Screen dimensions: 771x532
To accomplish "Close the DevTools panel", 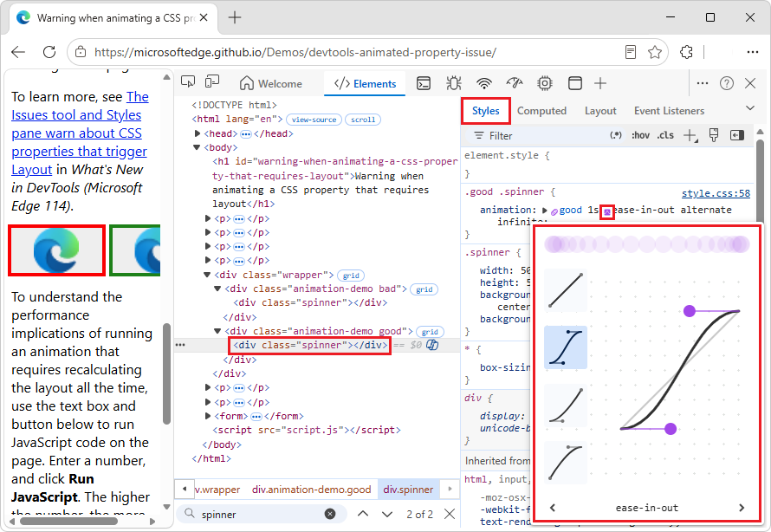I will (750, 83).
